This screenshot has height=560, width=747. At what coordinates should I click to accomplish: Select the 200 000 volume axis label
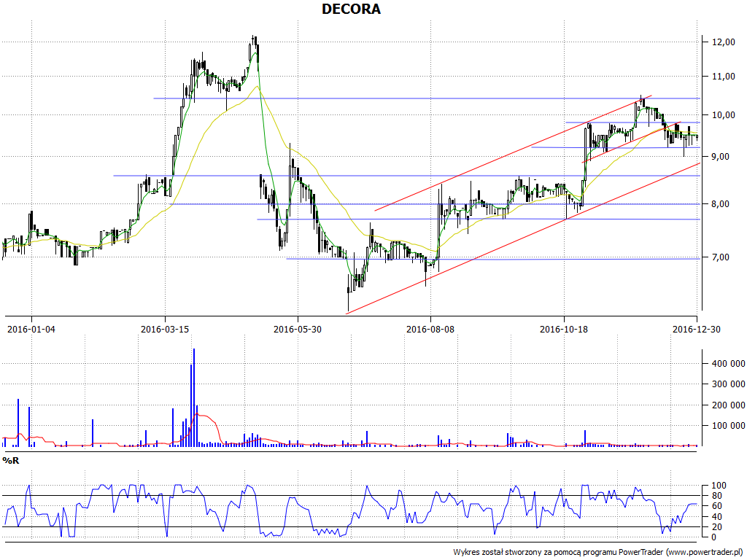click(x=729, y=405)
